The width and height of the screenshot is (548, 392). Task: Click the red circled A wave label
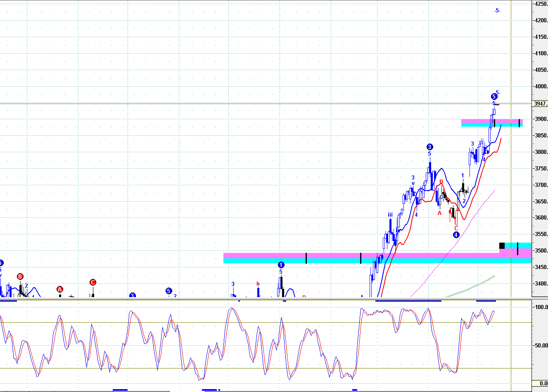tap(60, 289)
